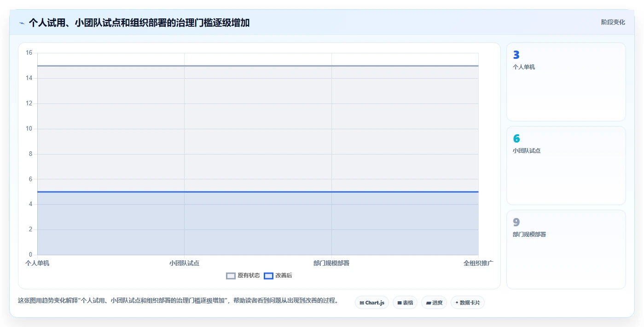
Task: Click the gray 原有状态 line at 15
Action: pyautogui.click(x=258, y=66)
